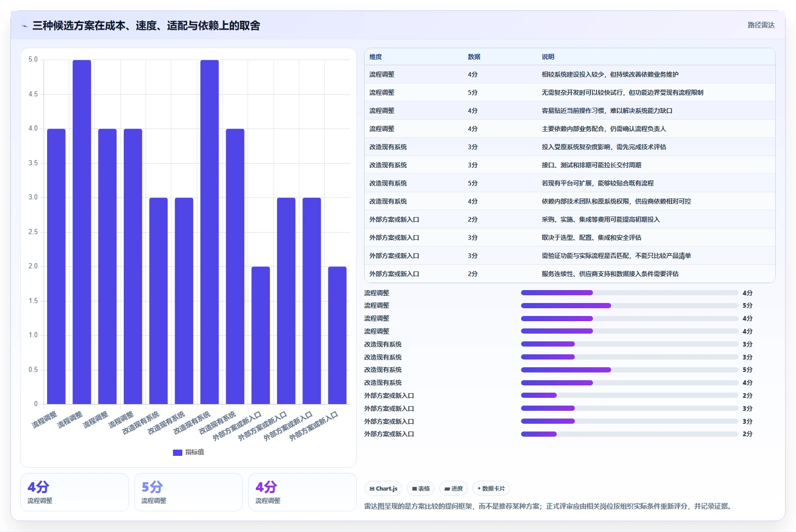Select cell 投入受原系统复杂度影响，需先完成技术评估
Viewport: 796px width, 532px height.
[604, 147]
